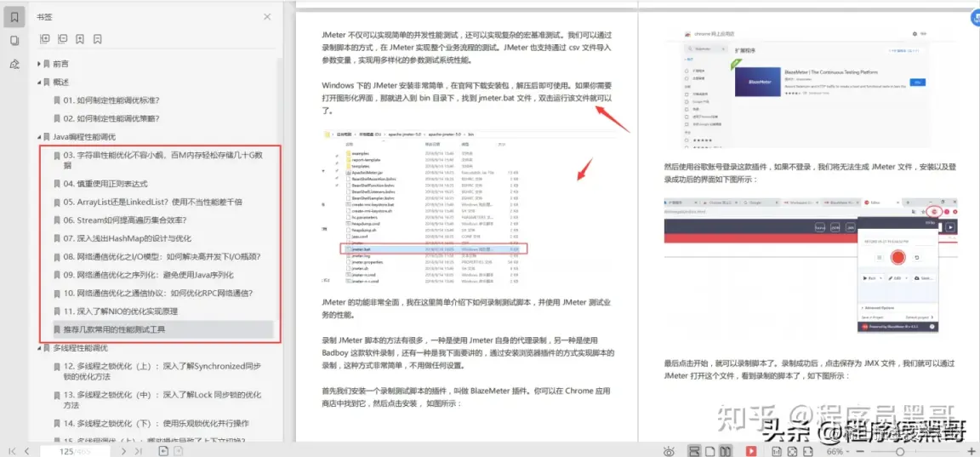Open bookmark 04. 慎重使用正则表达式
This screenshot has height=457, width=980.
click(x=105, y=184)
